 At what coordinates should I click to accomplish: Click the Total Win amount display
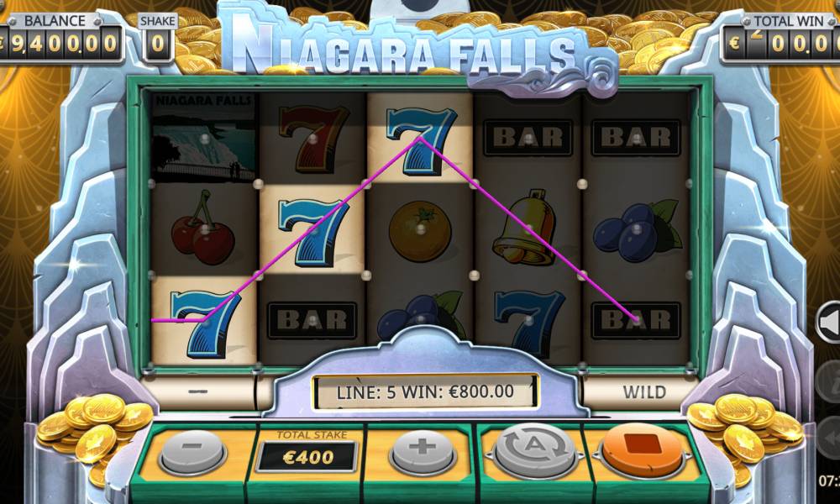pos(781,44)
